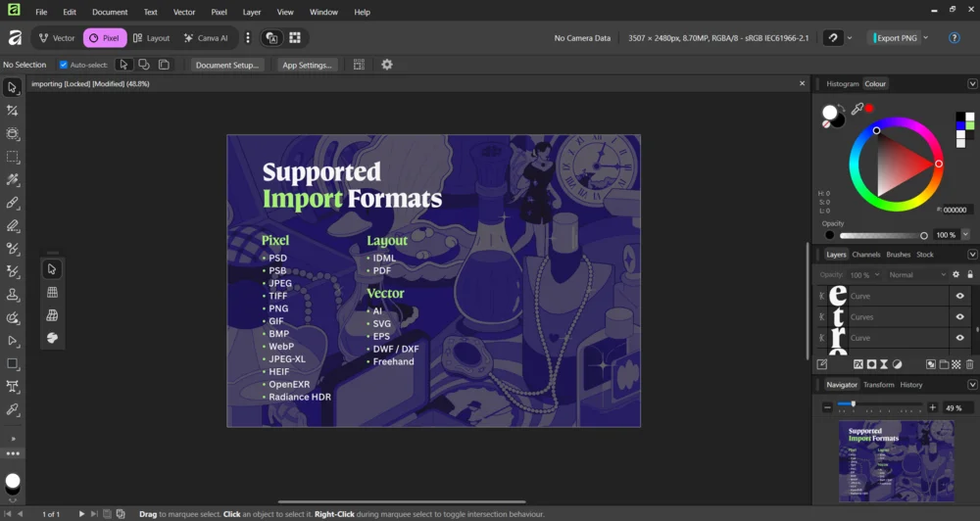980x521 pixels.
Task: Open the colour opacity percentage dropdown
Action: pyautogui.click(x=965, y=235)
